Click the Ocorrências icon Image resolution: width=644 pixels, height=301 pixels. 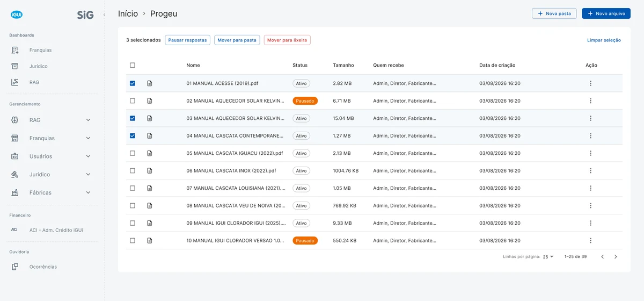click(x=15, y=267)
